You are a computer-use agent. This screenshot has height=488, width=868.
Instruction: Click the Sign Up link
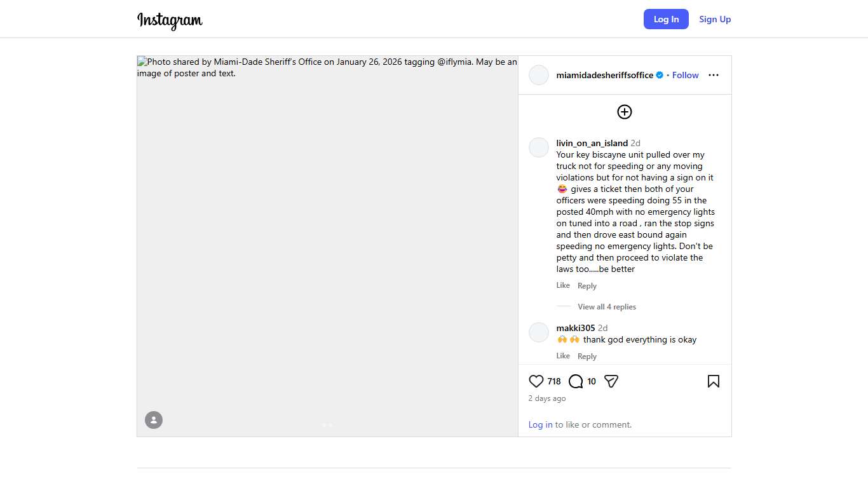point(715,19)
